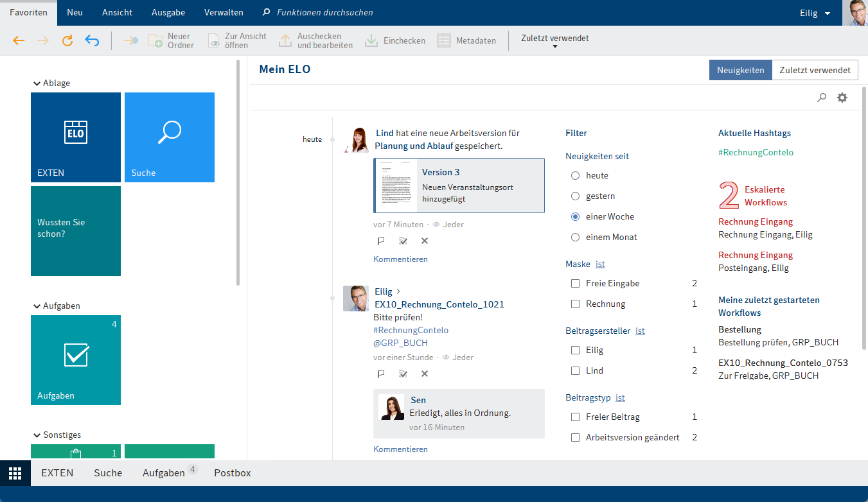Click the feed search magnifier icon
This screenshot has height=502, width=868.
821,98
